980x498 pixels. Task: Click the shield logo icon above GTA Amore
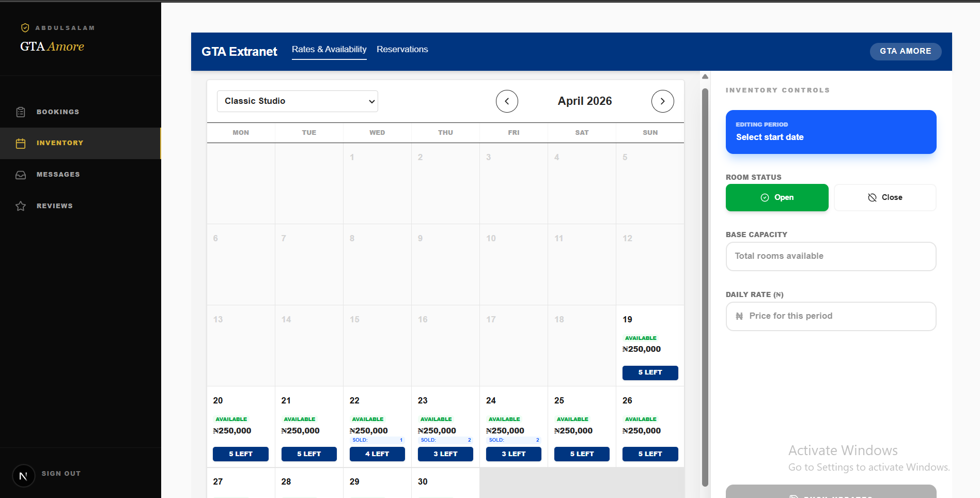pos(25,28)
